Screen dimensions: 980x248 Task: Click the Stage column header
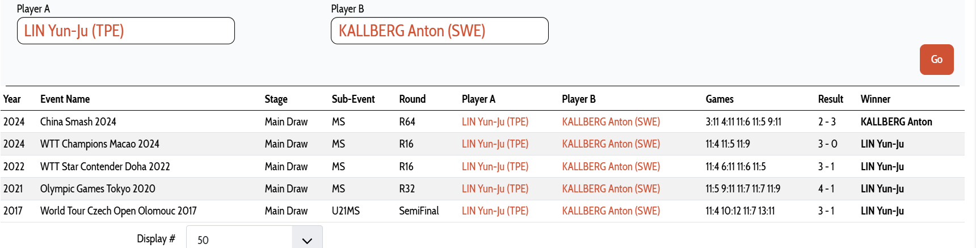tap(276, 99)
